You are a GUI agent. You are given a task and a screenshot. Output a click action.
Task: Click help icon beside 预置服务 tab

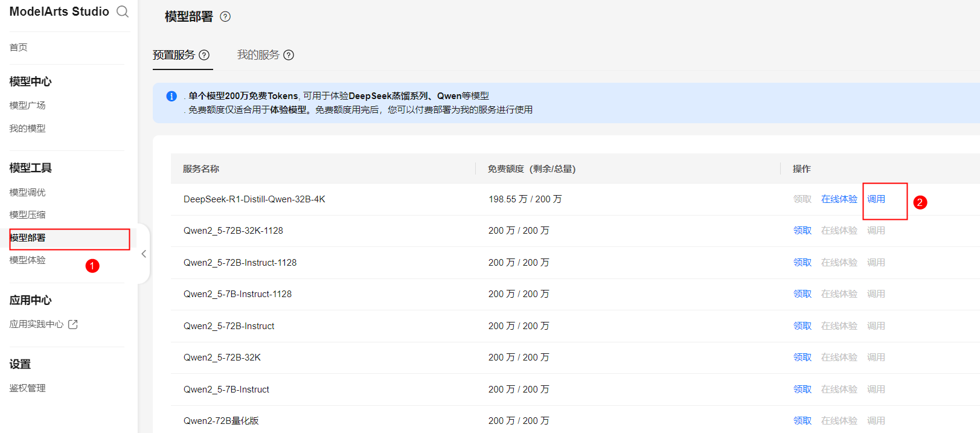pyautogui.click(x=204, y=55)
